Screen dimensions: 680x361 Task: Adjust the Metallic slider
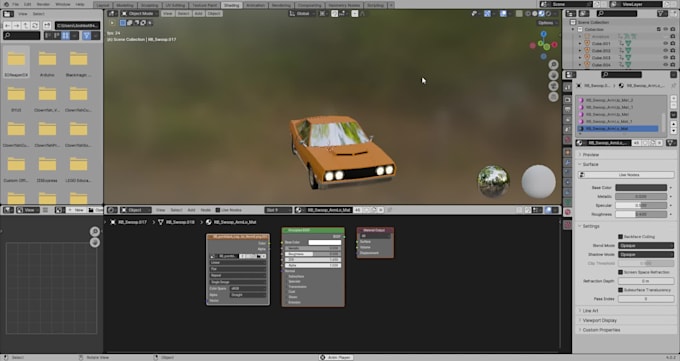click(641, 197)
